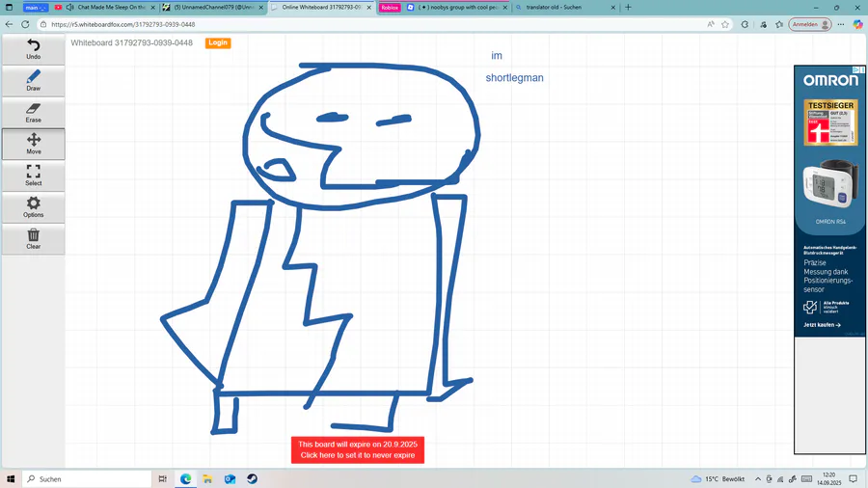Open the ad info icon on Omron banner

[855, 69]
